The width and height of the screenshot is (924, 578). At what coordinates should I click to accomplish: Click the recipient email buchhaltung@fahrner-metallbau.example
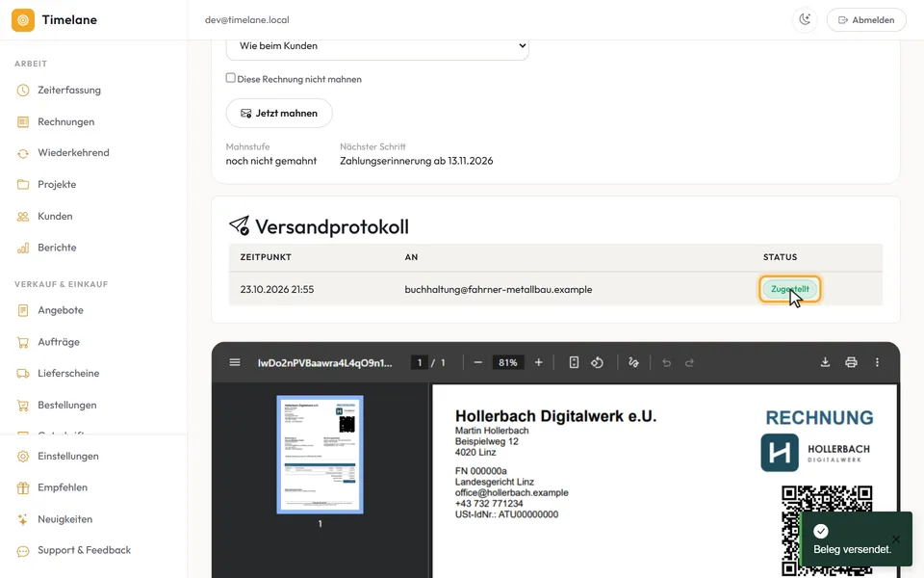498,290
